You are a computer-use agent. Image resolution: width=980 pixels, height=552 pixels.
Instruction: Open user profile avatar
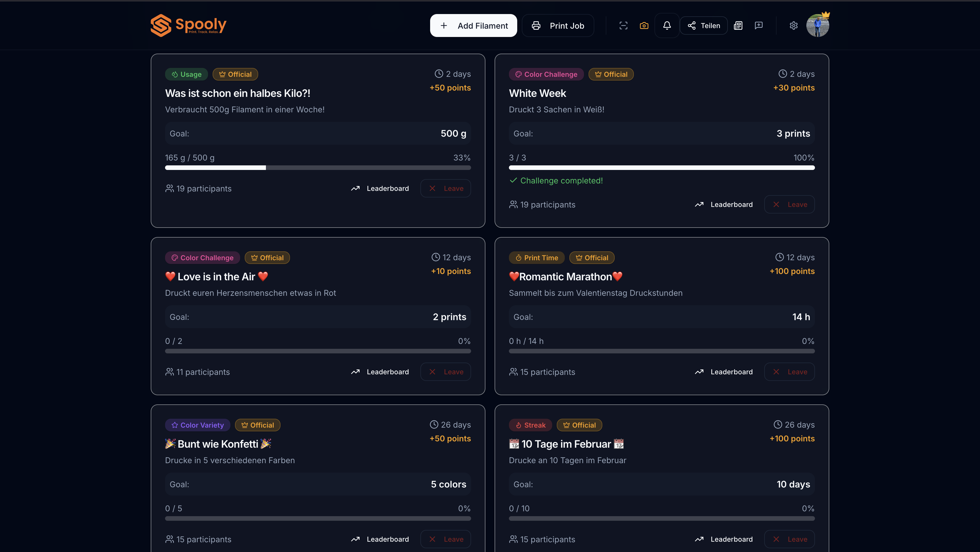click(x=817, y=26)
